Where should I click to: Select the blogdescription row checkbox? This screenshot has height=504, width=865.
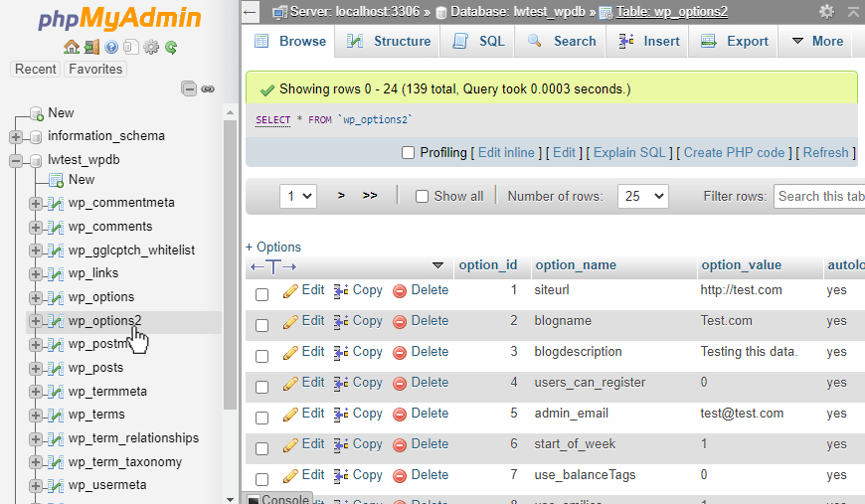(262, 356)
